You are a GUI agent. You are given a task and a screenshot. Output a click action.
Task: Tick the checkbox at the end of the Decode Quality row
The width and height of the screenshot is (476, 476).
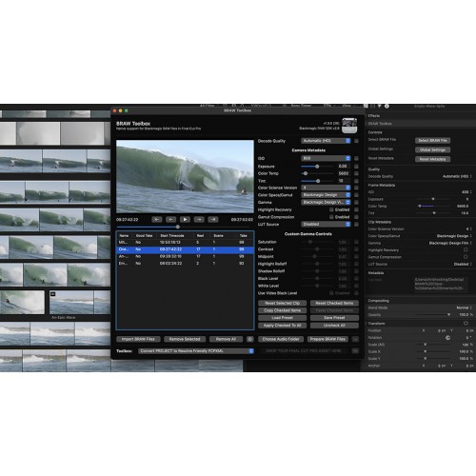356,141
